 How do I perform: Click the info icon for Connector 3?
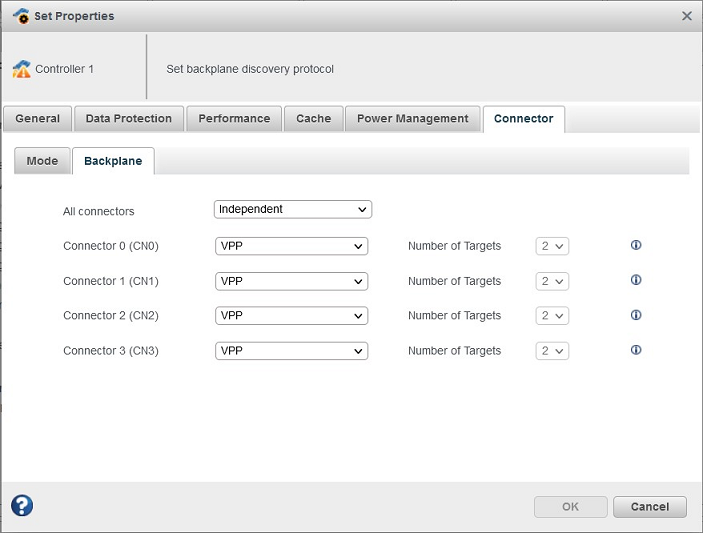(636, 350)
